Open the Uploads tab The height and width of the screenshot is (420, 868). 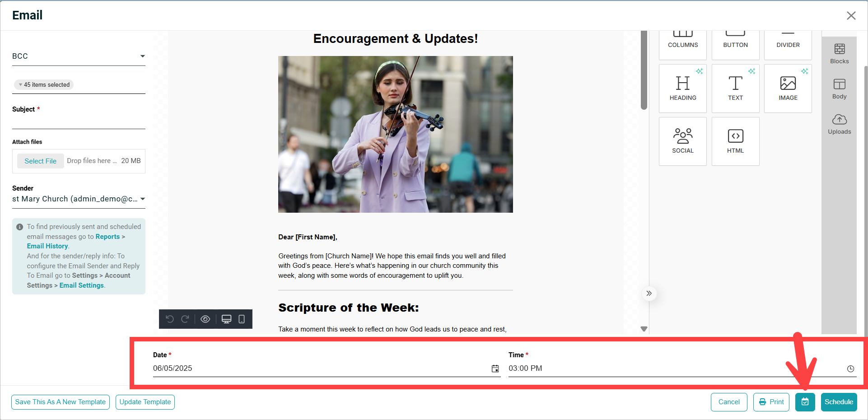[839, 124]
